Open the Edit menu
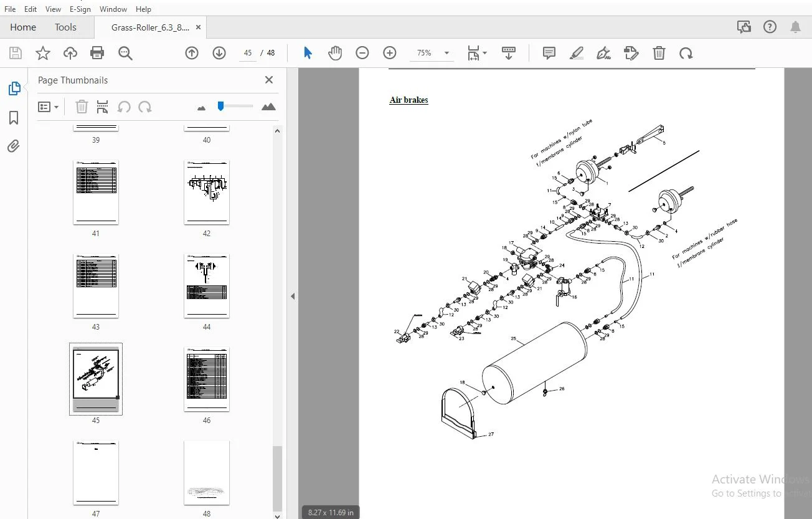812x519 pixels. click(x=31, y=9)
